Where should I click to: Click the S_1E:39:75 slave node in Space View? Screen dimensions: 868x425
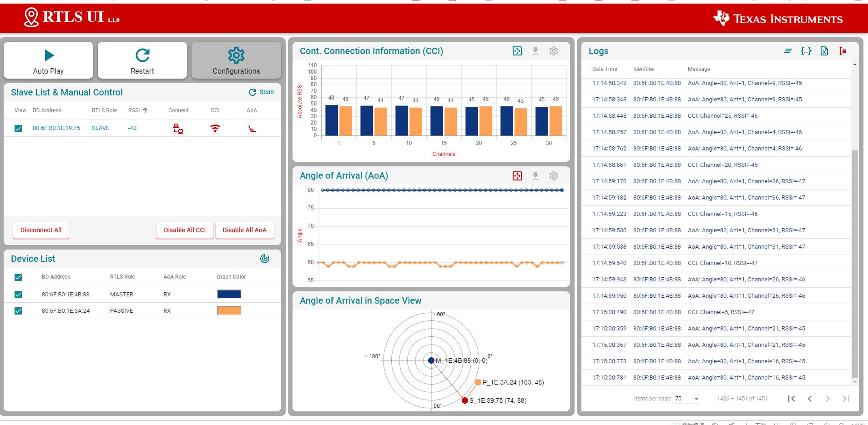pyautogui.click(x=464, y=400)
